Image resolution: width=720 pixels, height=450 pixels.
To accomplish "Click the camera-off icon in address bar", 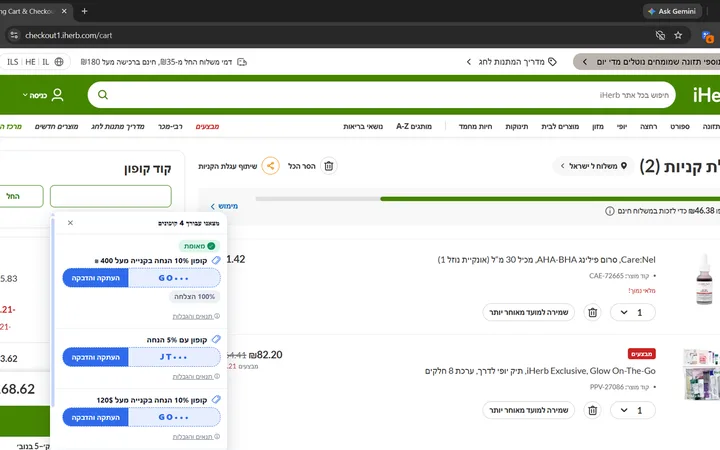I will point(660,35).
